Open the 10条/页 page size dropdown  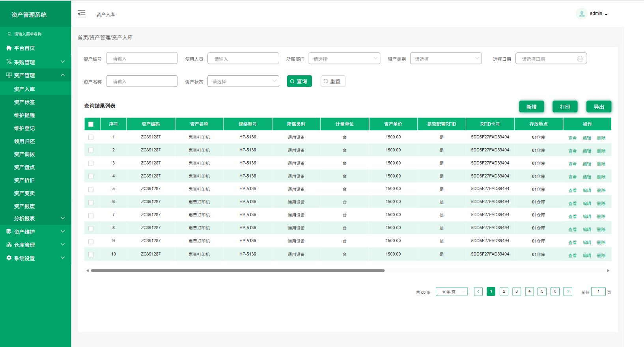coord(451,292)
